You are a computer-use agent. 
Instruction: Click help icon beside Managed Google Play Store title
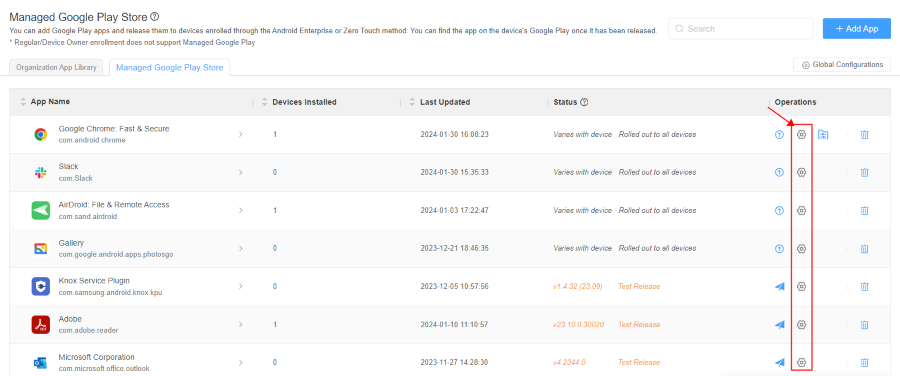click(154, 17)
